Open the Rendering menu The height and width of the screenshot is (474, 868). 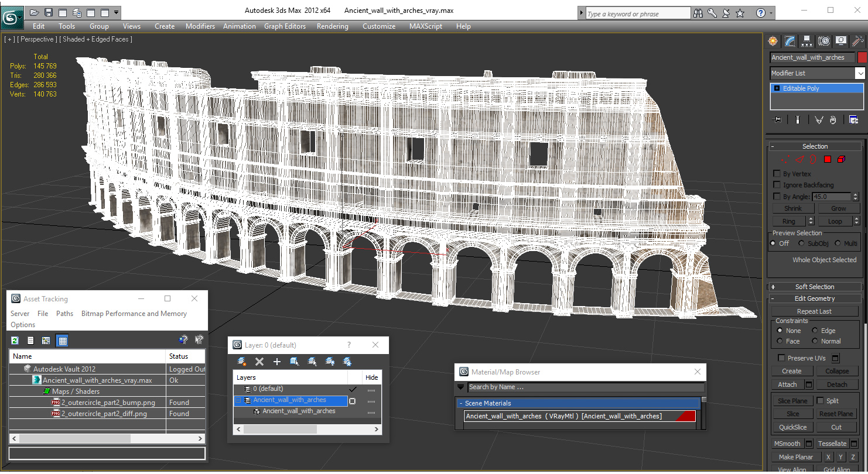tap(332, 26)
